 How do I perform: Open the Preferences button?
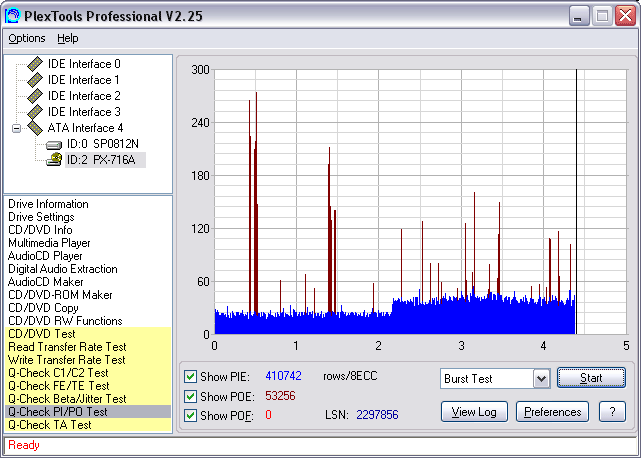coord(552,412)
